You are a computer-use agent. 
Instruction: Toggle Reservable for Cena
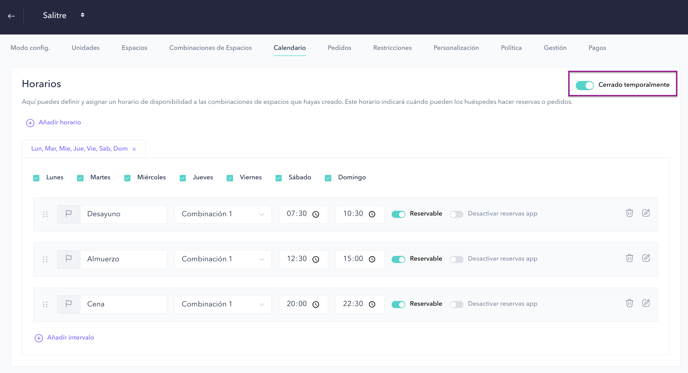(x=398, y=305)
